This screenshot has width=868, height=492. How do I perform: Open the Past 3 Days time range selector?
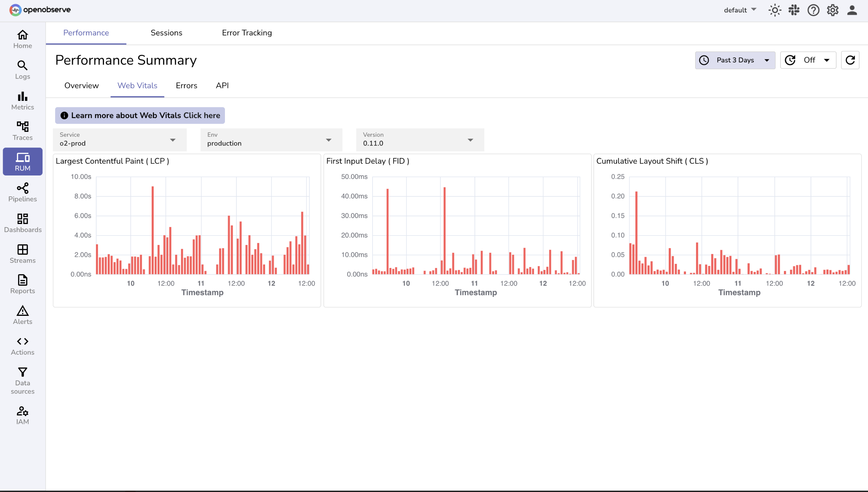coord(735,60)
